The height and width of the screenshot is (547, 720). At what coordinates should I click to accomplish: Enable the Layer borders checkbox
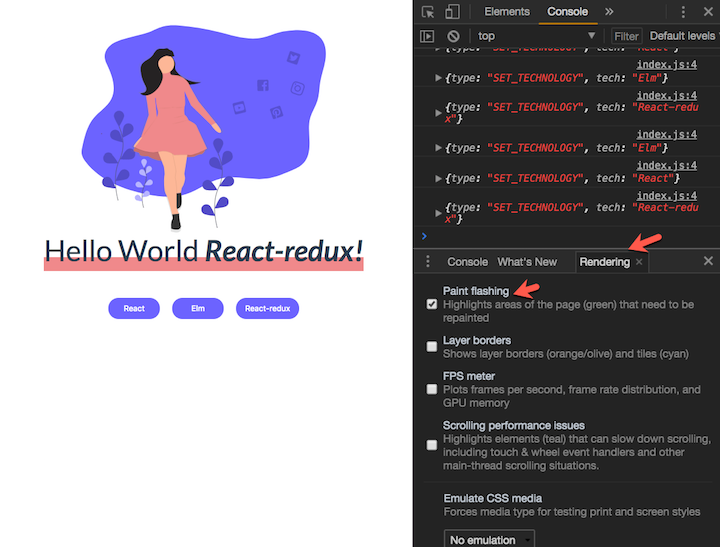[432, 347]
